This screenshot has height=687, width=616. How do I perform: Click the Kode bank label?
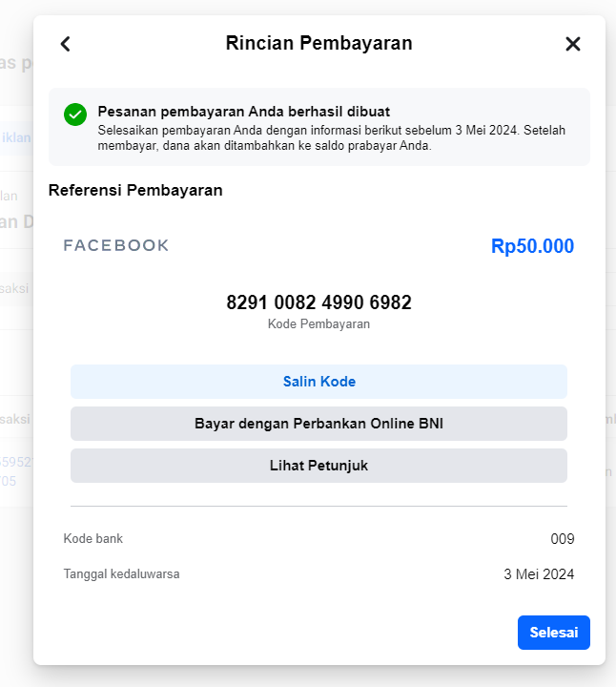coord(92,538)
